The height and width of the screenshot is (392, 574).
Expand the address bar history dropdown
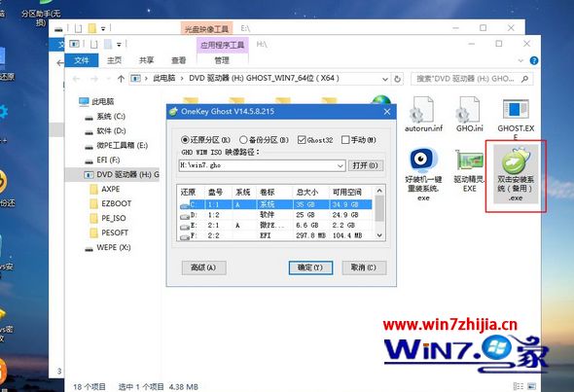coord(384,79)
